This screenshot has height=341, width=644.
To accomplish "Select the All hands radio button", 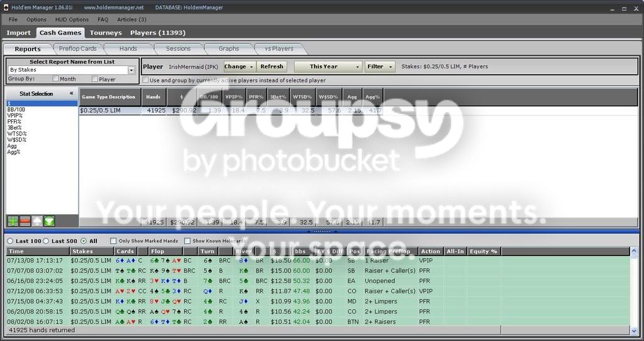I will pyautogui.click(x=84, y=241).
